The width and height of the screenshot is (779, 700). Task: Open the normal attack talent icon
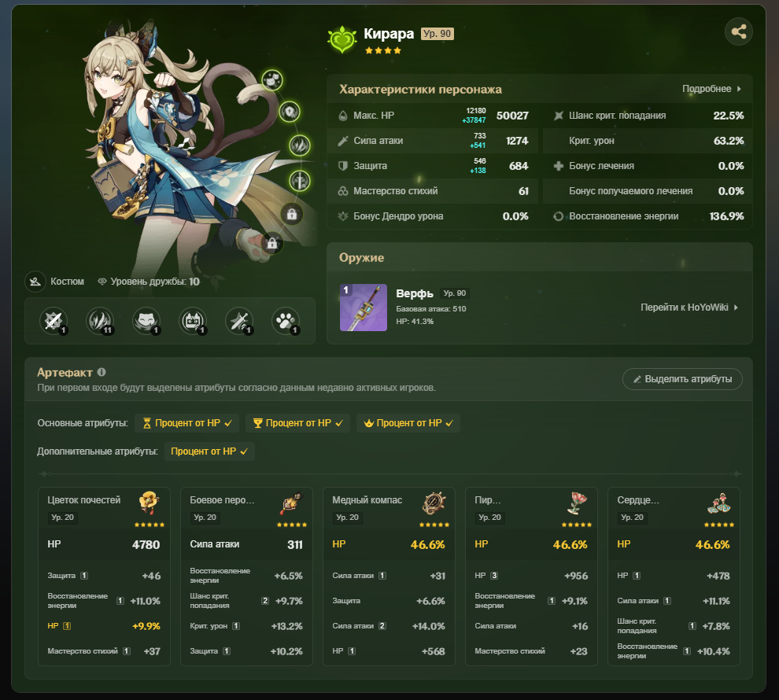(54, 321)
